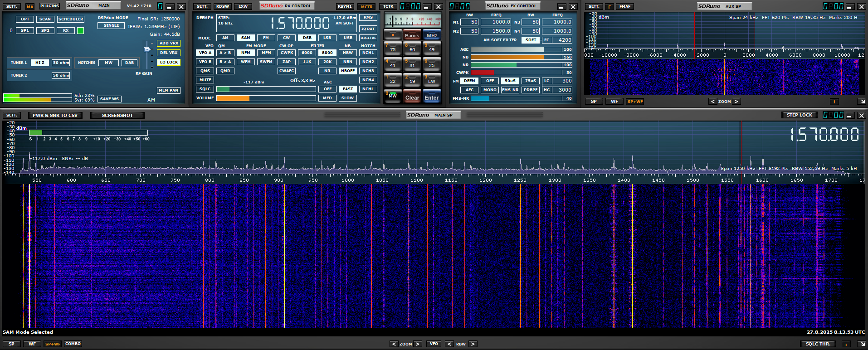
Task: Click the FMAF button in AUX SP
Action: [x=625, y=6]
